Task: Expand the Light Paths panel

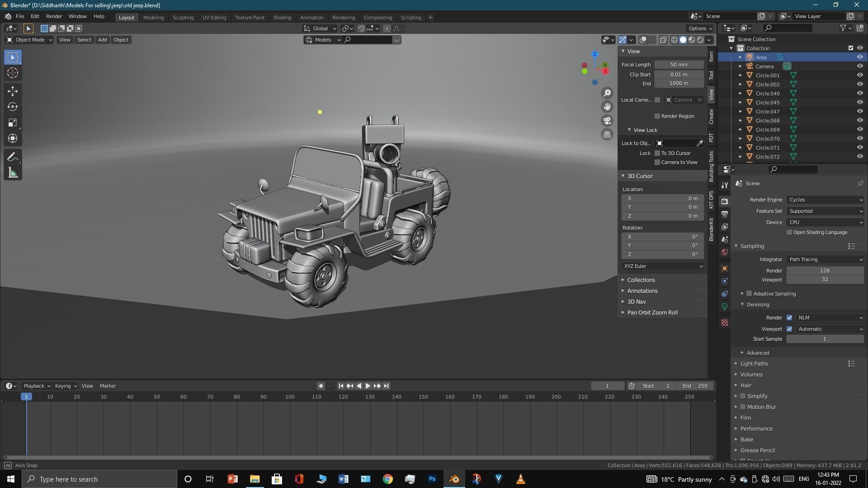Action: tap(754, 363)
